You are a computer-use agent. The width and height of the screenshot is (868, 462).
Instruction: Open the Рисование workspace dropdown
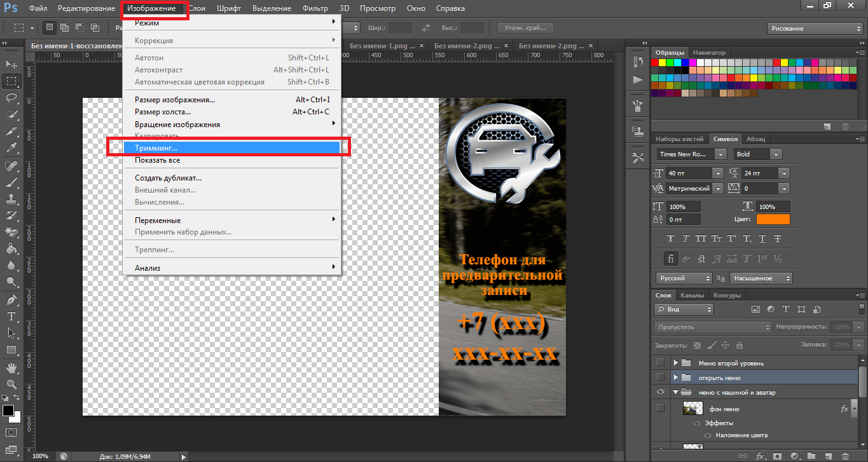[x=814, y=29]
